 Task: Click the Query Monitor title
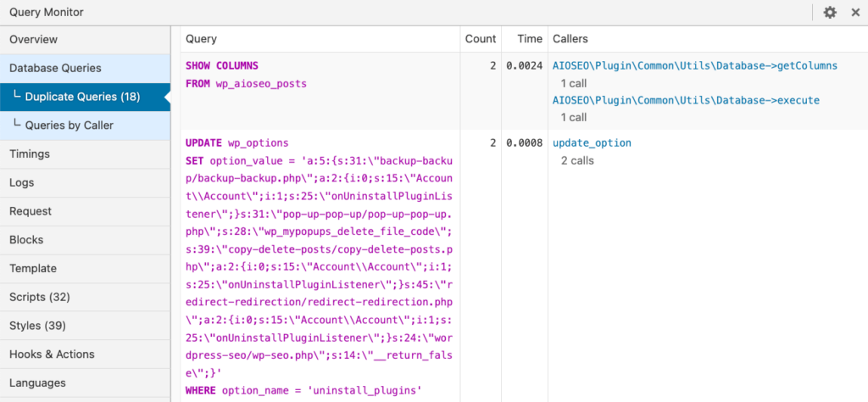tap(47, 12)
